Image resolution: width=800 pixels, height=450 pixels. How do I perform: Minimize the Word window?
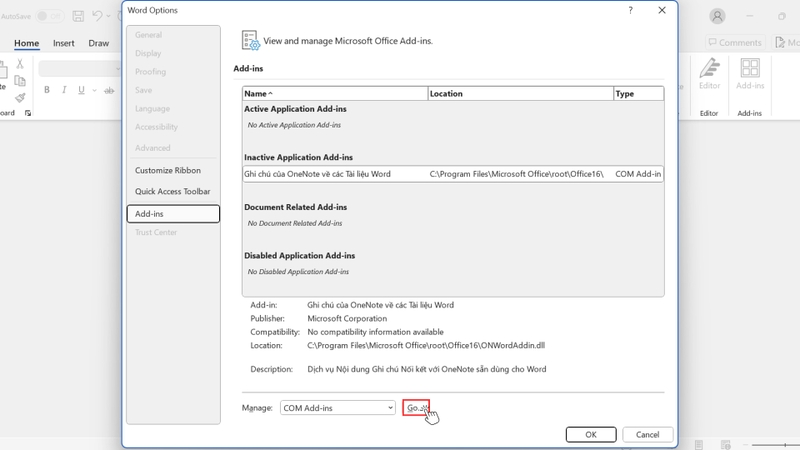point(749,16)
